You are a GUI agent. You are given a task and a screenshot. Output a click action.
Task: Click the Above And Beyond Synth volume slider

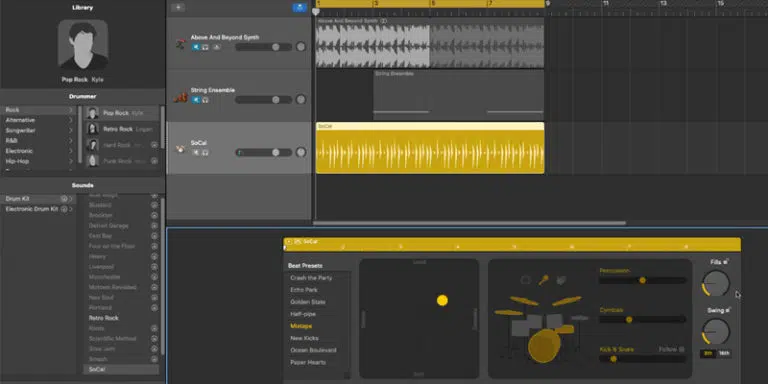(x=264, y=47)
